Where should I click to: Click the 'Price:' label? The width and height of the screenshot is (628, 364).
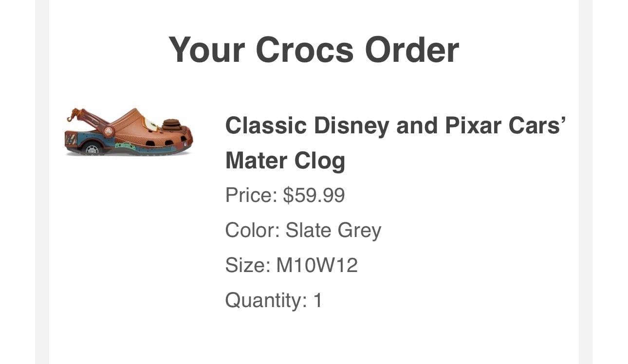251,196
